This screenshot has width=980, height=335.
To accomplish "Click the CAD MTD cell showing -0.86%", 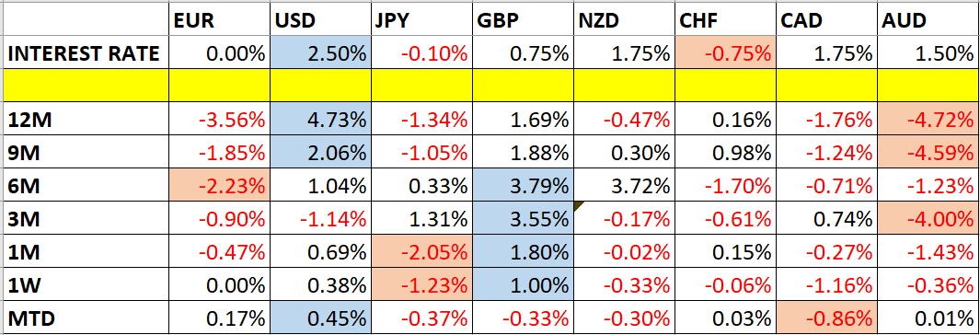I will [828, 319].
